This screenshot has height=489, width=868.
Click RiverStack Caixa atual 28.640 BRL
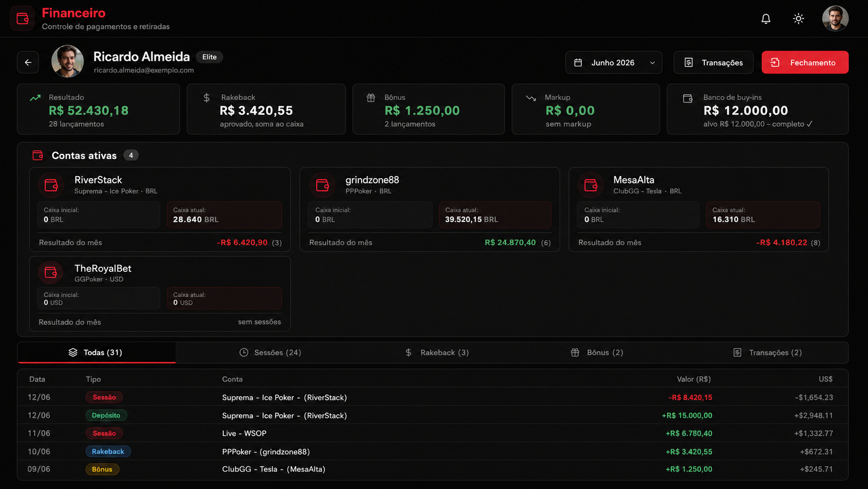pos(224,215)
